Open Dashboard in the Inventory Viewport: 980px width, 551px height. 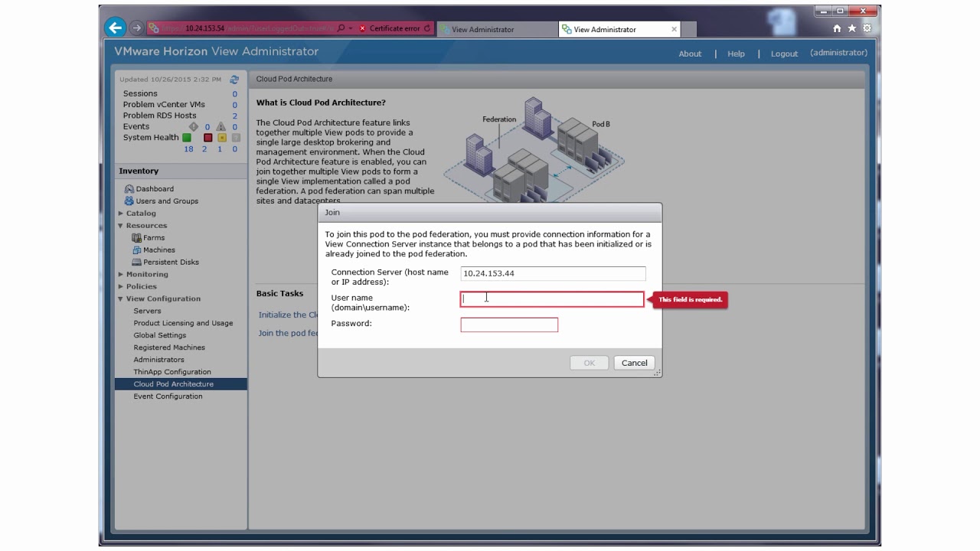click(x=155, y=189)
